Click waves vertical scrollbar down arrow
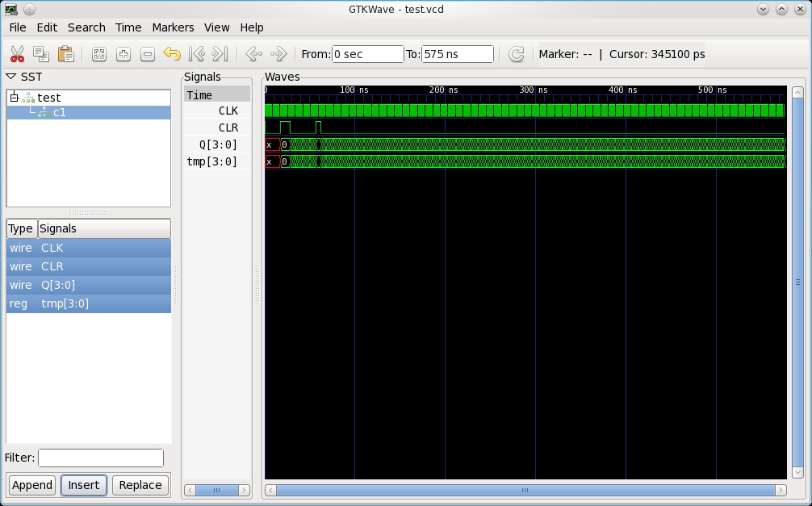 (x=797, y=472)
